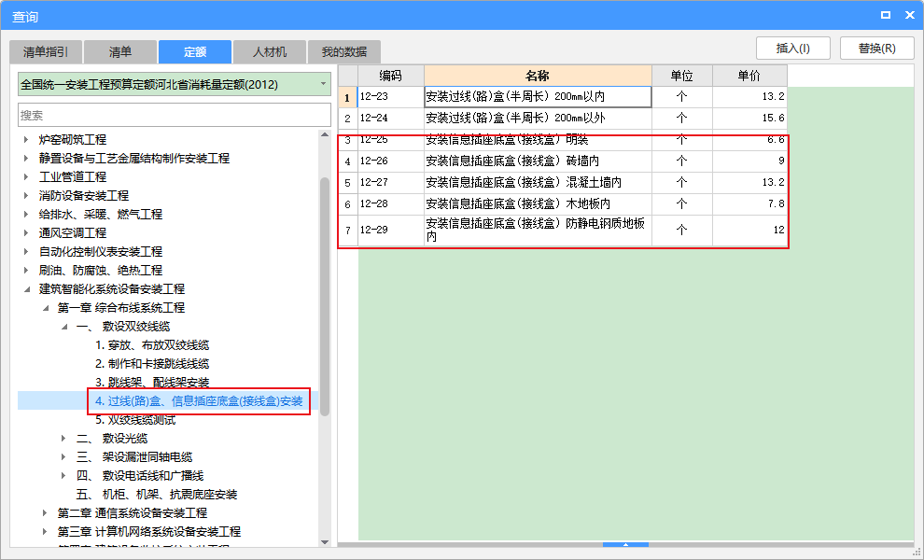Select quota code 12-26 cell
Viewport: 924px width, 560px height.
coord(391,161)
